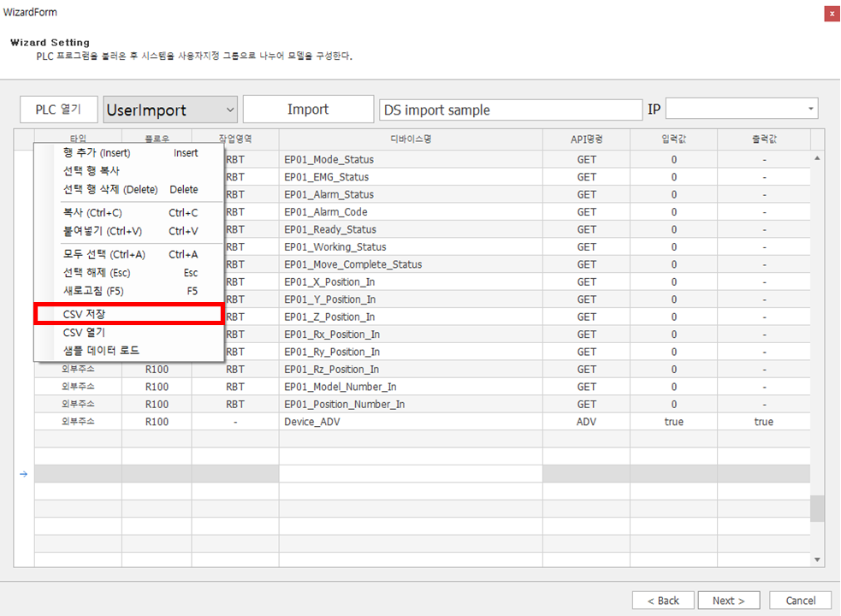This screenshot has height=616, width=841.
Task: Click the Next > button
Action: click(x=728, y=601)
